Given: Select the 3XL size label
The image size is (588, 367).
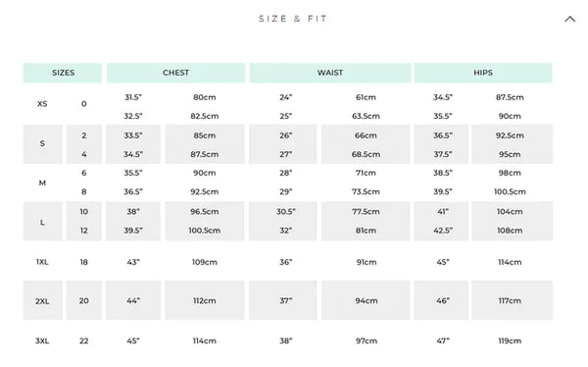Looking at the screenshot, I should click(x=42, y=341).
